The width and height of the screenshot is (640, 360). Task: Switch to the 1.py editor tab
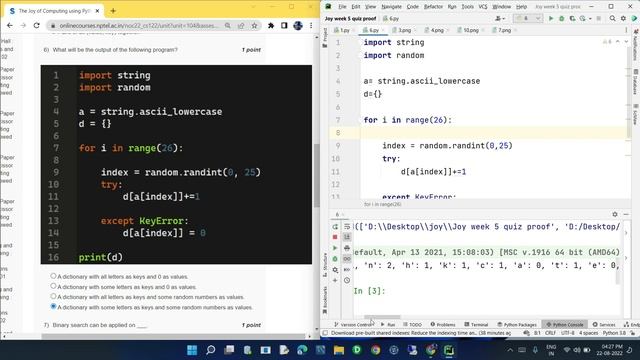click(343, 30)
